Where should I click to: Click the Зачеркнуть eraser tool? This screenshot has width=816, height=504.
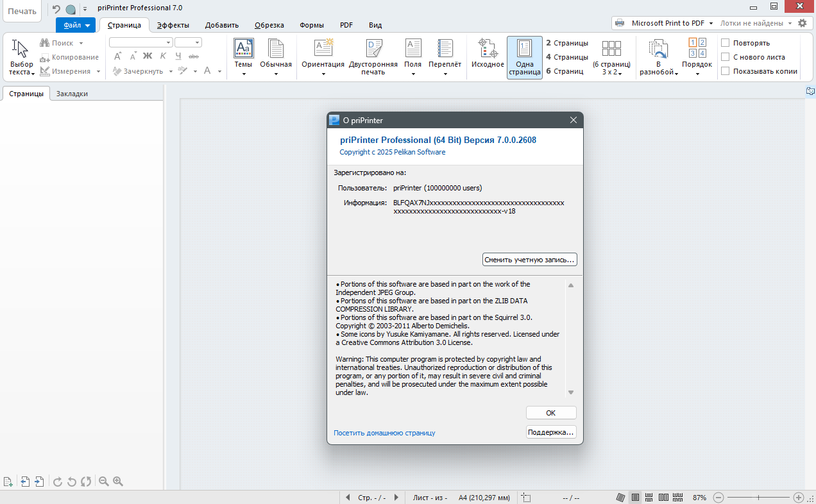click(x=139, y=71)
